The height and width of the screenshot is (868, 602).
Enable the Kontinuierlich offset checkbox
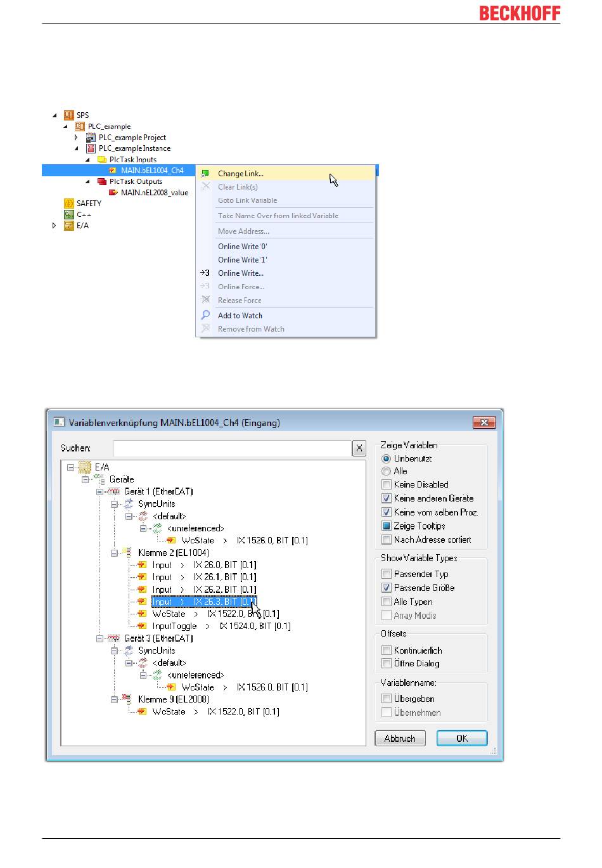[x=387, y=650]
